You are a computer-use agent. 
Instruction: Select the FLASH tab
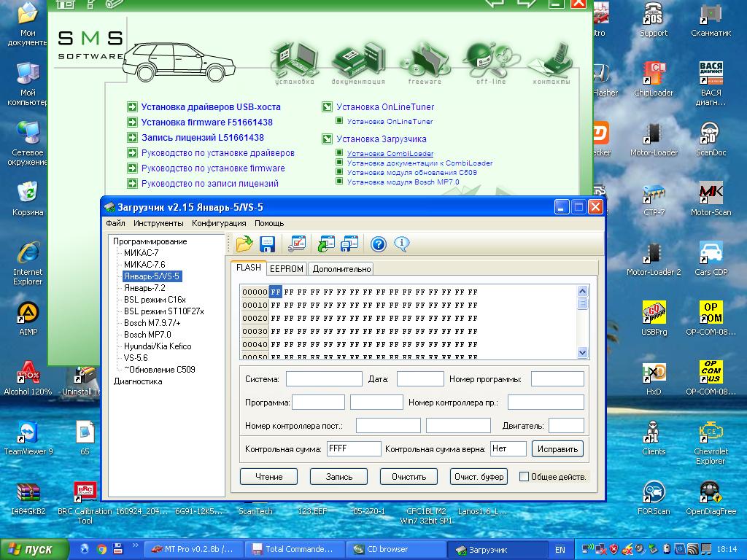click(x=248, y=268)
